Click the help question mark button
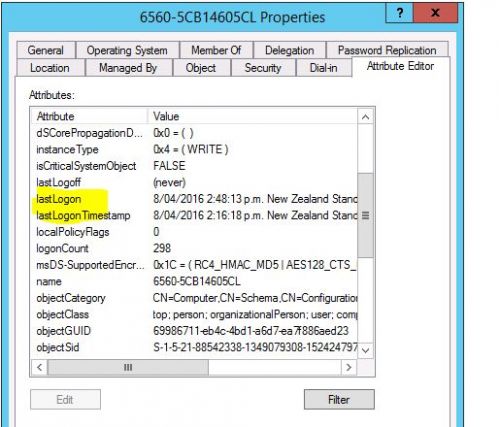 pos(399,13)
